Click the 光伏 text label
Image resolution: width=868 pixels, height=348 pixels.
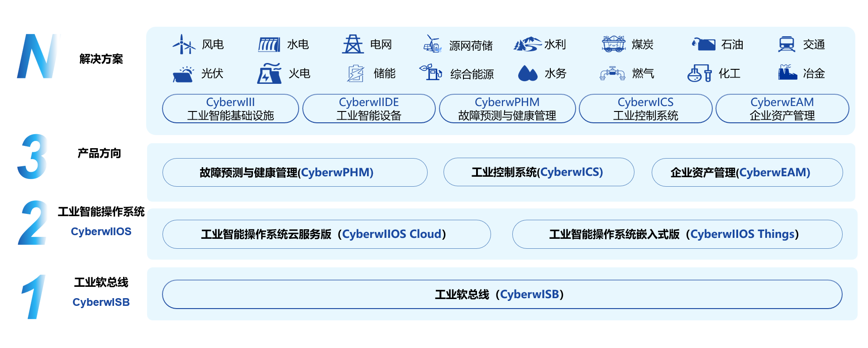pos(212,73)
